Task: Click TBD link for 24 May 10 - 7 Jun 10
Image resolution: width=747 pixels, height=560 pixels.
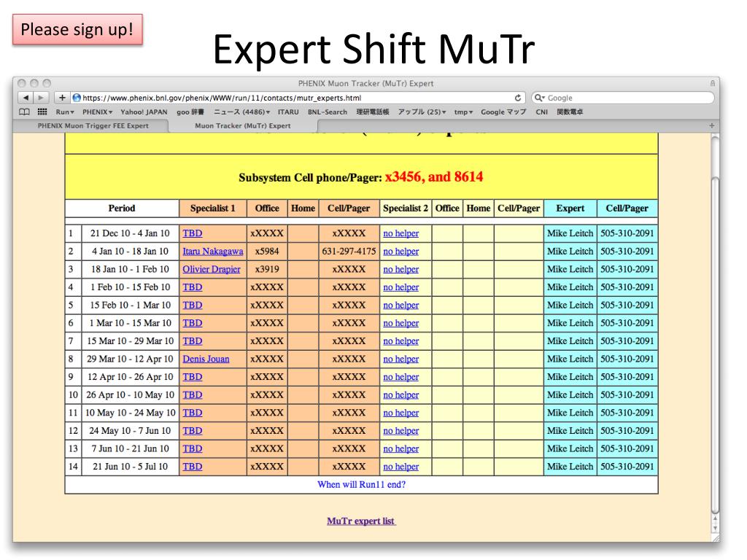Action: (193, 431)
